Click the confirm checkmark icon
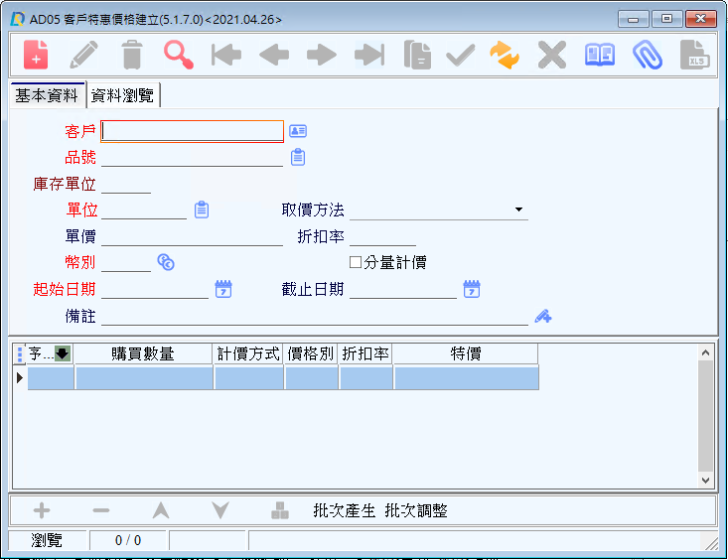728x560 pixels. click(x=461, y=56)
